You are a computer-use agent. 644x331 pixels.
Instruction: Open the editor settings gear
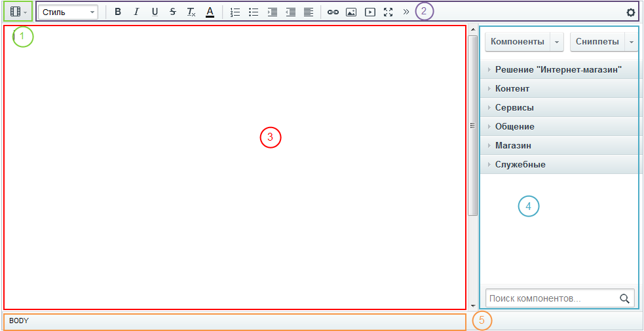(631, 12)
